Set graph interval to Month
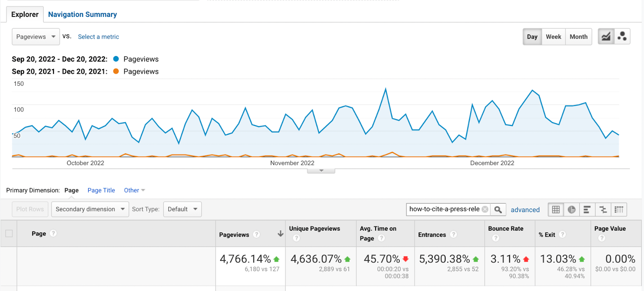This screenshot has height=291, width=644. [578, 37]
